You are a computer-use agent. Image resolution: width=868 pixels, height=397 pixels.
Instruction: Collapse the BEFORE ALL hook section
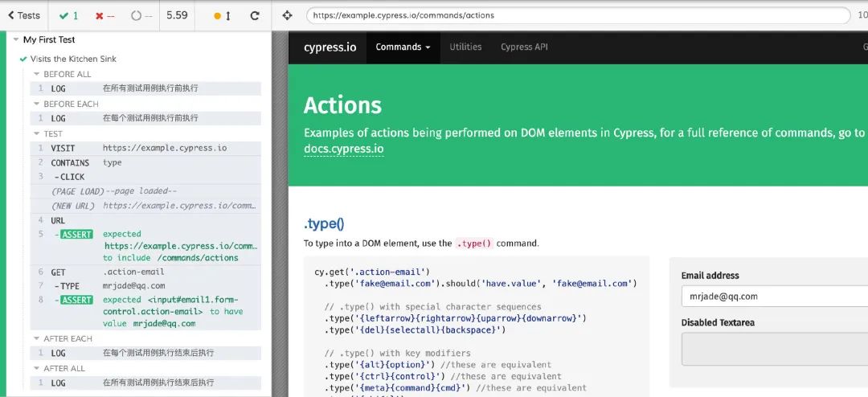click(x=62, y=74)
